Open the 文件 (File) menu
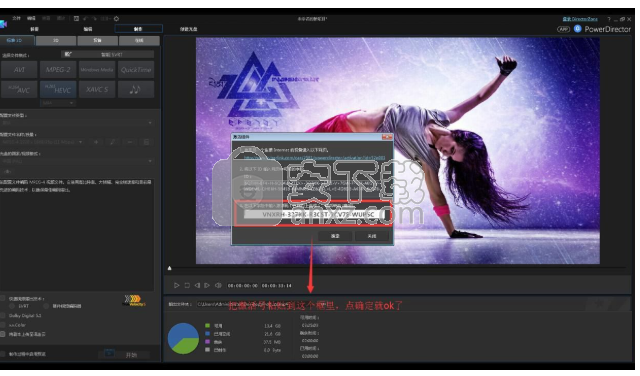The height and width of the screenshot is (376, 640). click(16, 18)
